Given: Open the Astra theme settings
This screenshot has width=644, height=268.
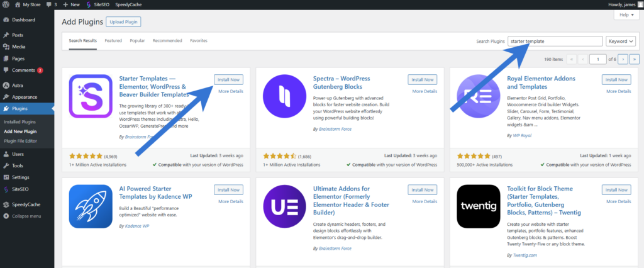Looking at the screenshot, I should click(x=27, y=86).
